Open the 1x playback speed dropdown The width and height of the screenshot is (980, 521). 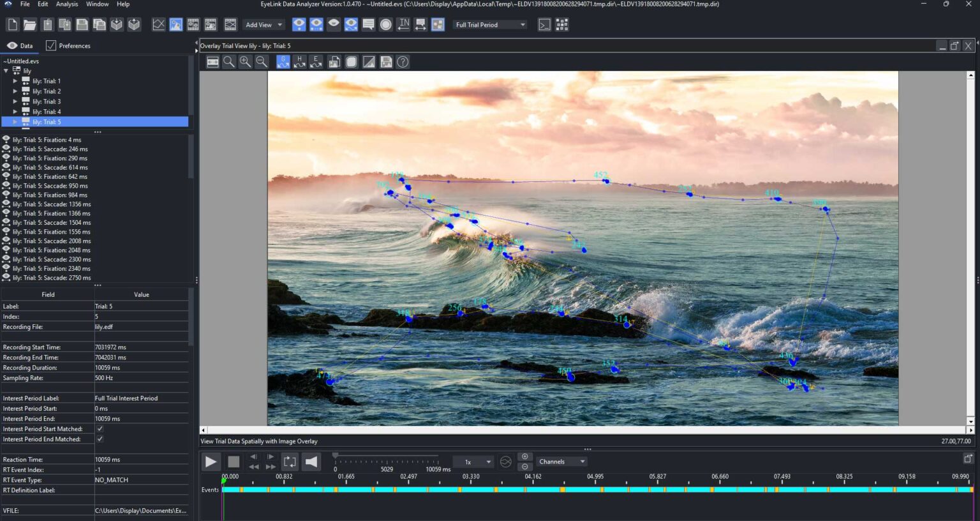point(474,462)
